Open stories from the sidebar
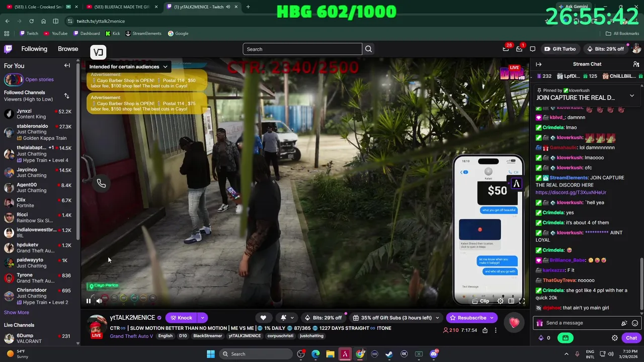 tap(39, 79)
